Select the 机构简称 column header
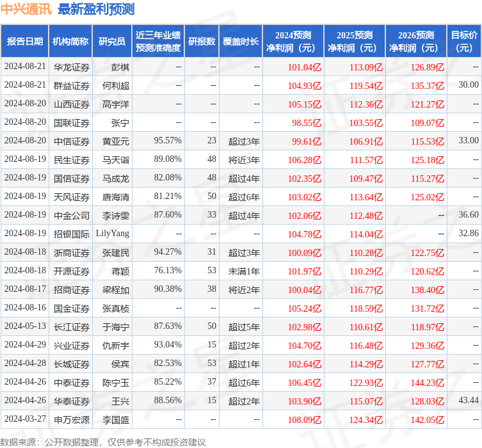This screenshot has height=448, width=482. [70, 41]
